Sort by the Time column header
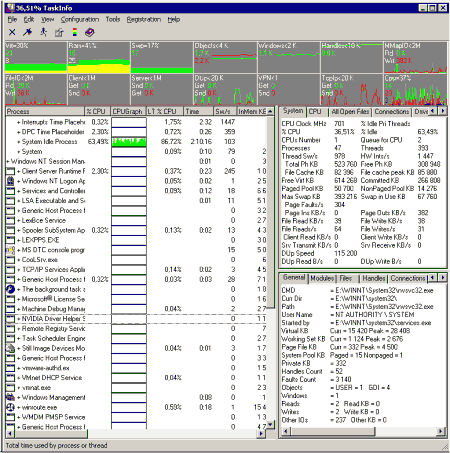 198,111
